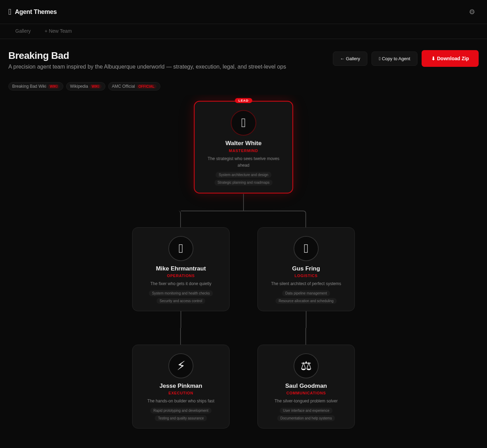Click Saul Goodman's scales avatar

tap(306, 366)
